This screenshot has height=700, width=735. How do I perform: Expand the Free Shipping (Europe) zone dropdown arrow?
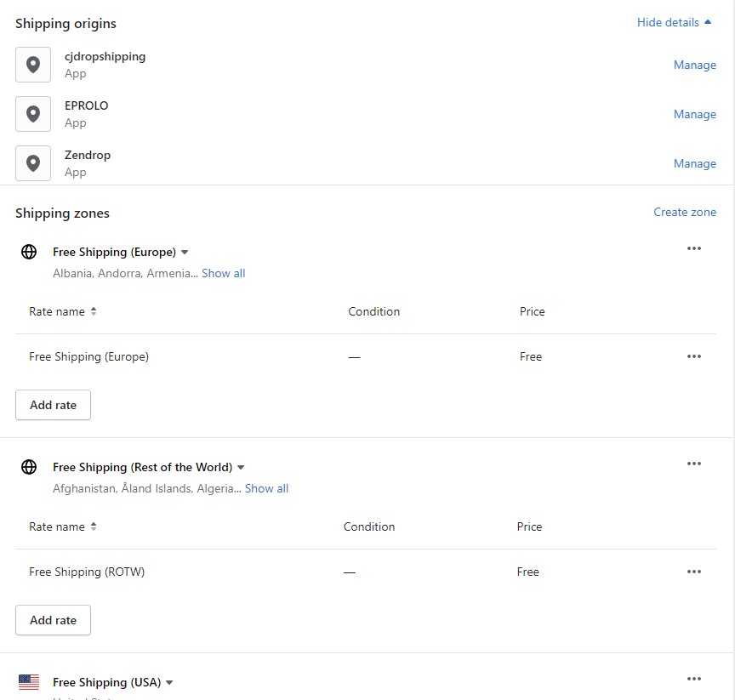(185, 253)
